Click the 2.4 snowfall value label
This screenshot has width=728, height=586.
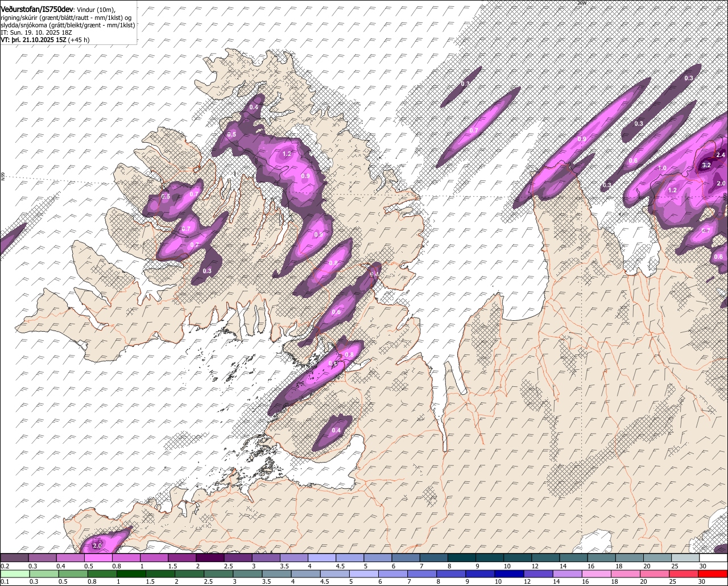coord(721,155)
